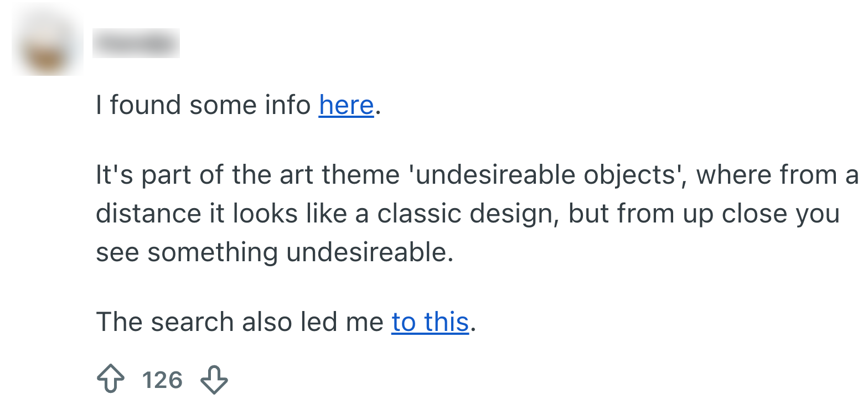868x404 pixels.
Task: Click the text "The search also led me"
Action: (239, 322)
